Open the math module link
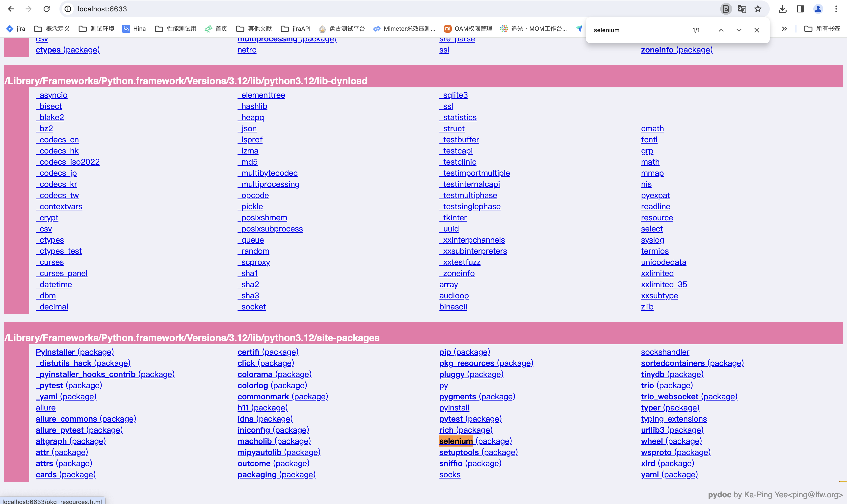 [x=650, y=162]
